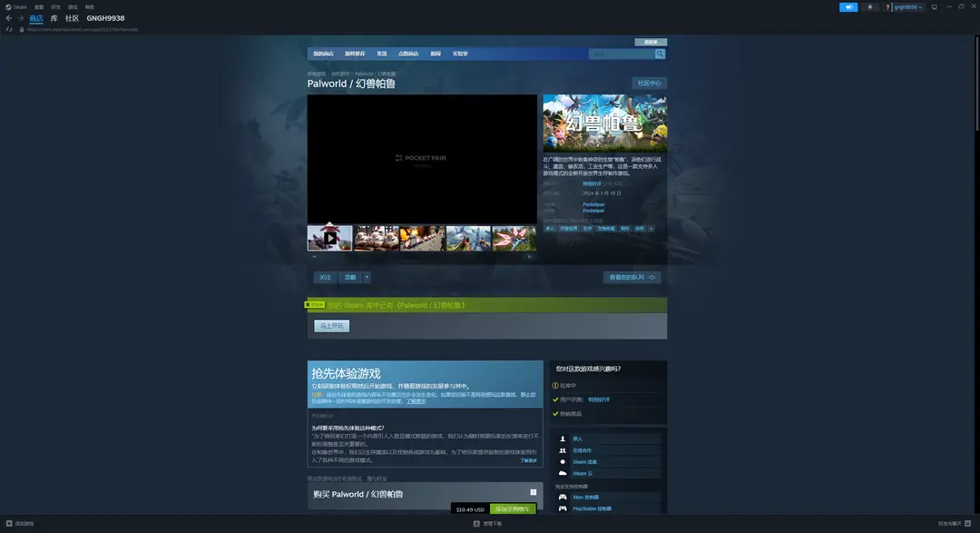
Task: Open the Big Picture mode monitor icon
Action: 935,7
